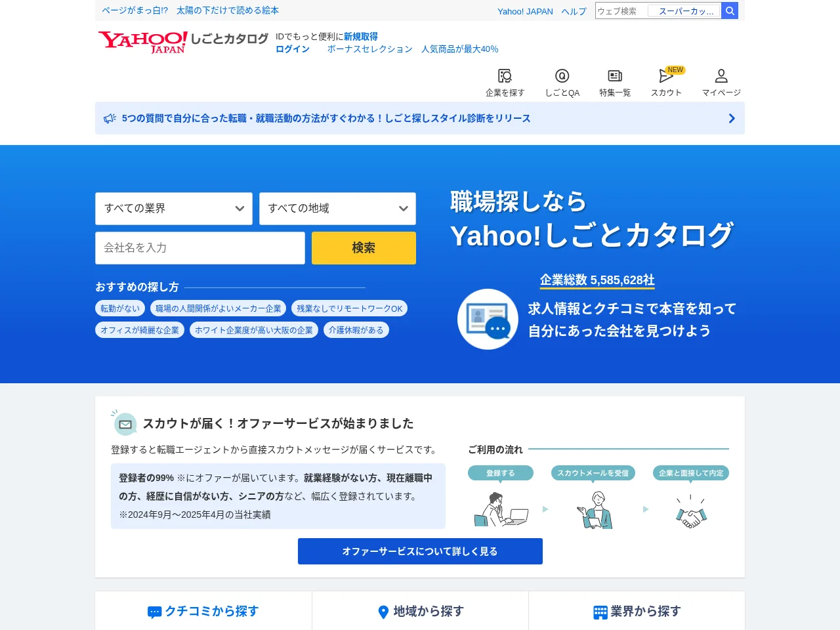Open the ボーナスセレクション link
The image size is (840, 630).
tap(370, 49)
